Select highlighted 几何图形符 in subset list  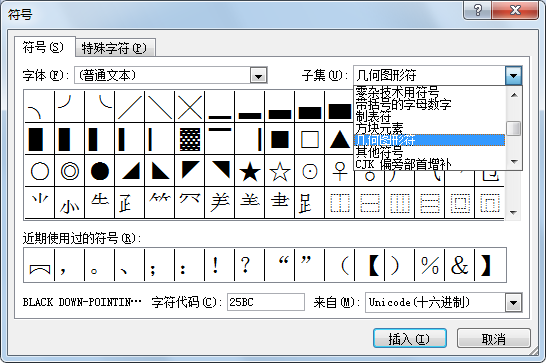coord(429,140)
